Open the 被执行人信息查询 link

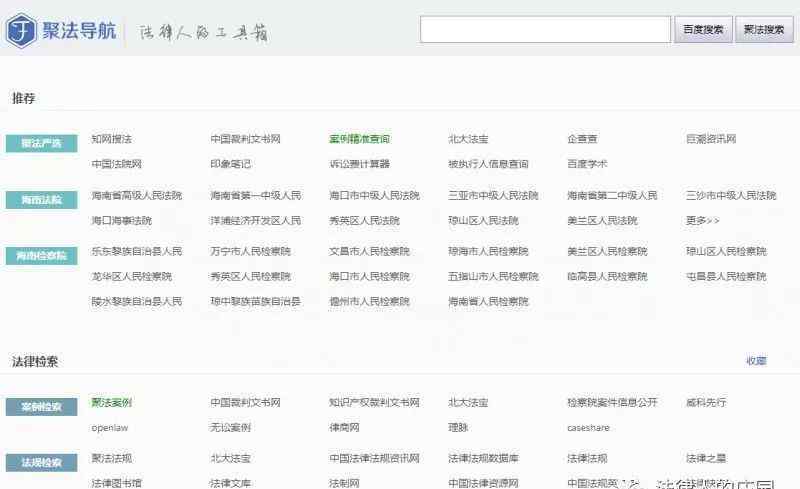tap(488, 164)
